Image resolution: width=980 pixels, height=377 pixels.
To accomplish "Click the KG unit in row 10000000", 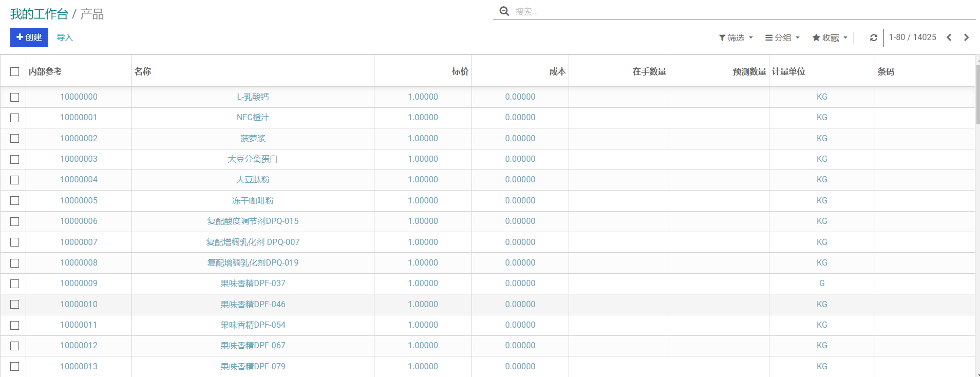I will pos(822,97).
